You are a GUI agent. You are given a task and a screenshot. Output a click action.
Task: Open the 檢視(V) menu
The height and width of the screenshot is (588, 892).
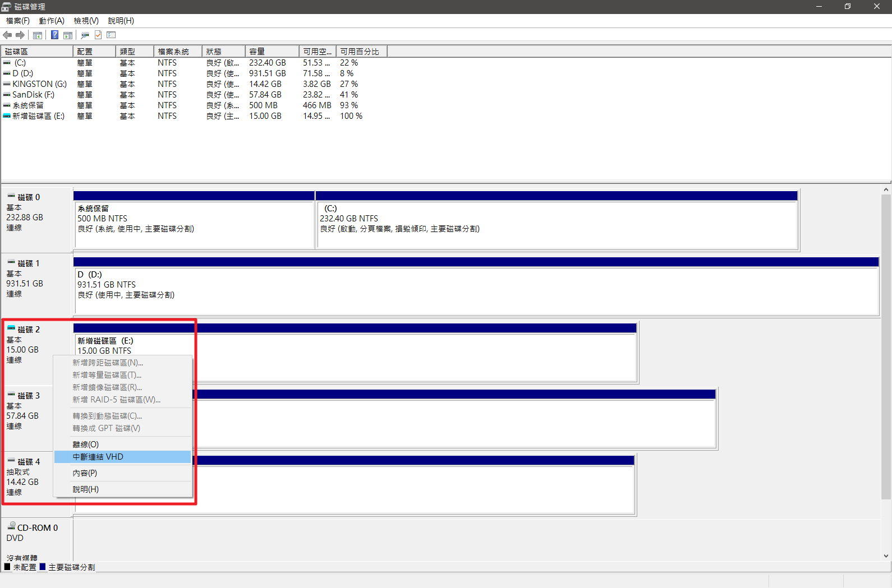pyautogui.click(x=86, y=21)
